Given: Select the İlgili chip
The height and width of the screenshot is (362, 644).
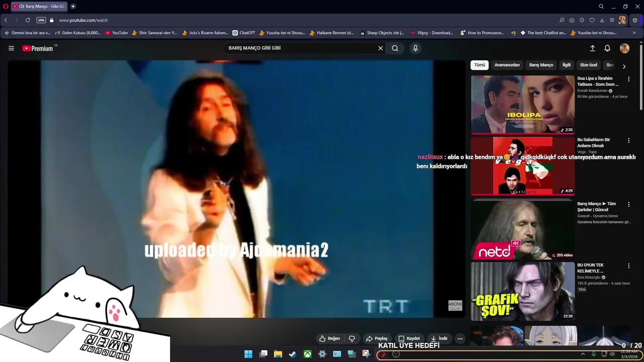Looking at the screenshot, I should click(567, 65).
